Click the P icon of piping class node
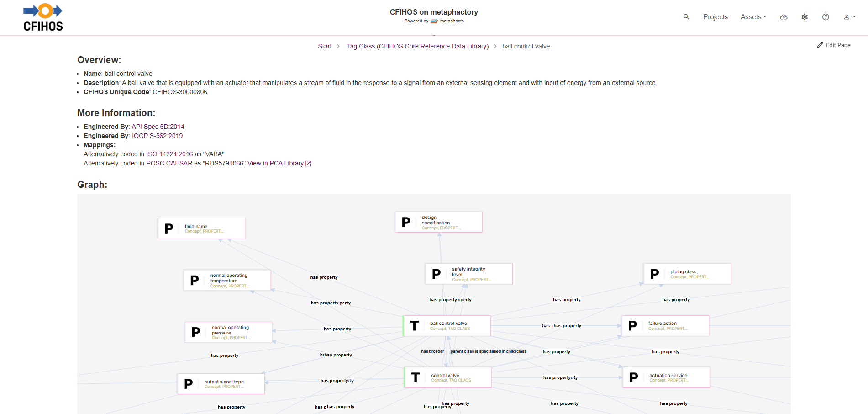 click(x=654, y=274)
